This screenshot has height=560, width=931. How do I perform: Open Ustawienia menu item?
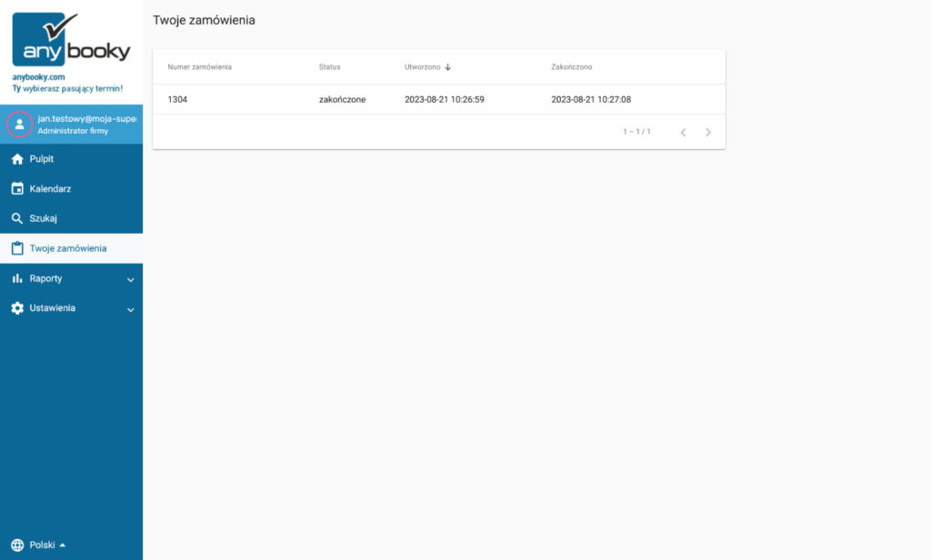[71, 308]
